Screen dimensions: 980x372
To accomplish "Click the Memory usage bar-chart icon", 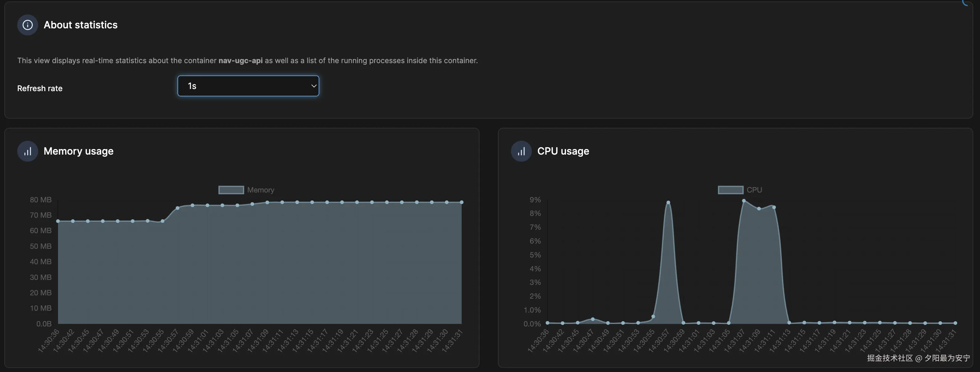I will click(x=27, y=152).
